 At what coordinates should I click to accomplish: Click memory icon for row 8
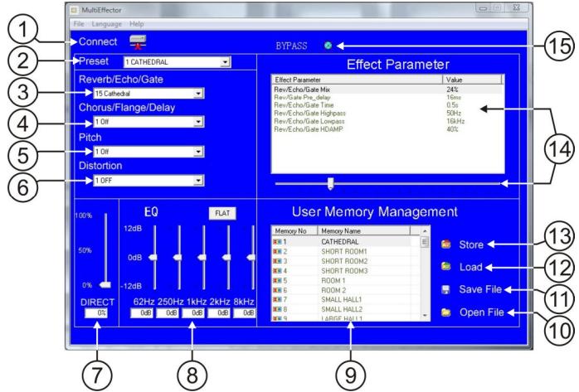(x=277, y=309)
